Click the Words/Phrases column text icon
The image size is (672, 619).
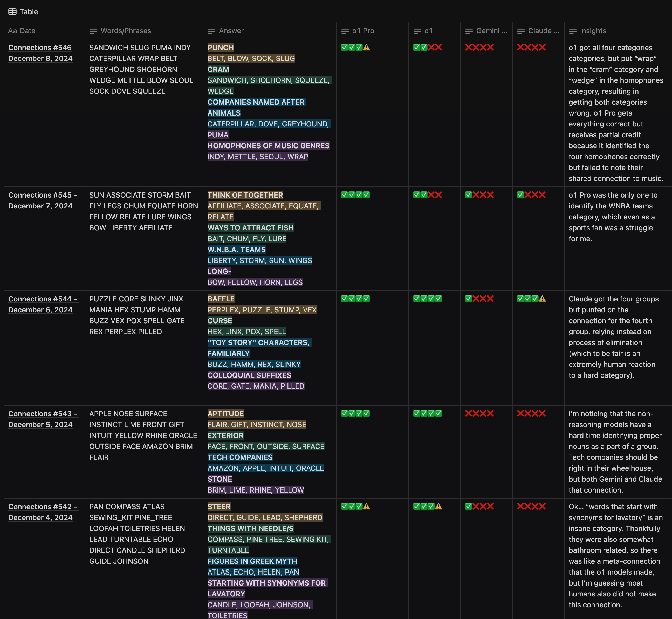93,31
